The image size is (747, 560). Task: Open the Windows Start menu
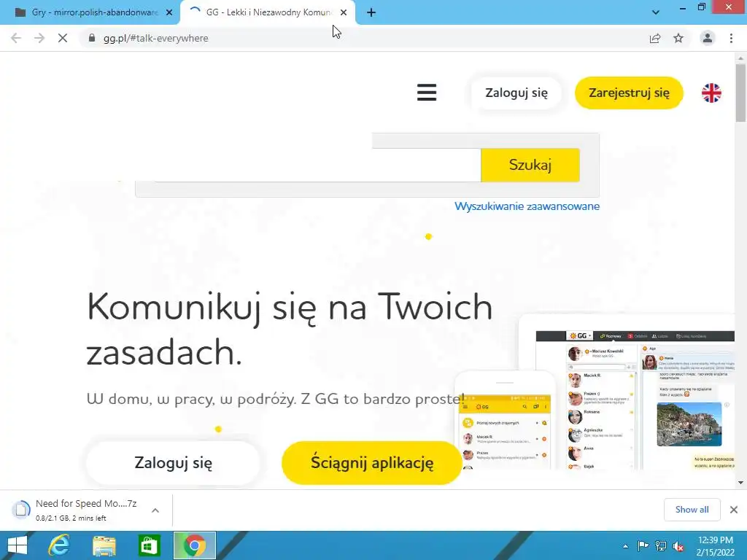[18, 545]
